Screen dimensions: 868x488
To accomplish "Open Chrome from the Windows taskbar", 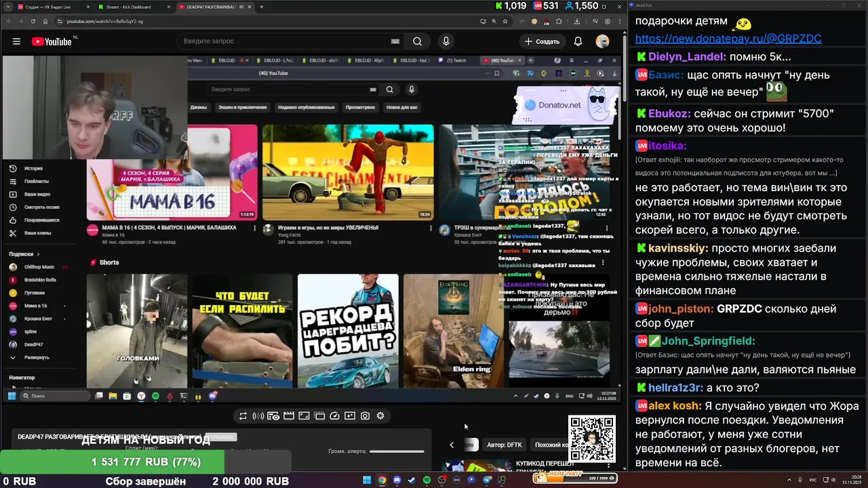I will [x=382, y=480].
